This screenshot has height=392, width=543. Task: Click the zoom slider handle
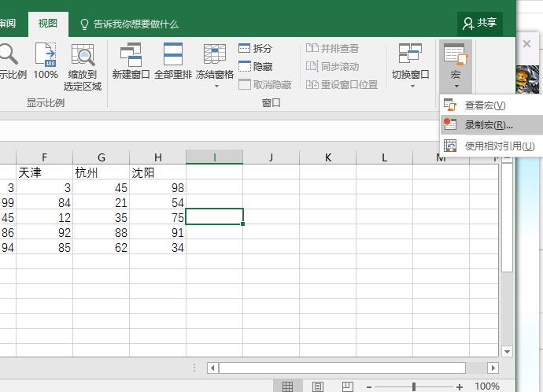click(414, 386)
